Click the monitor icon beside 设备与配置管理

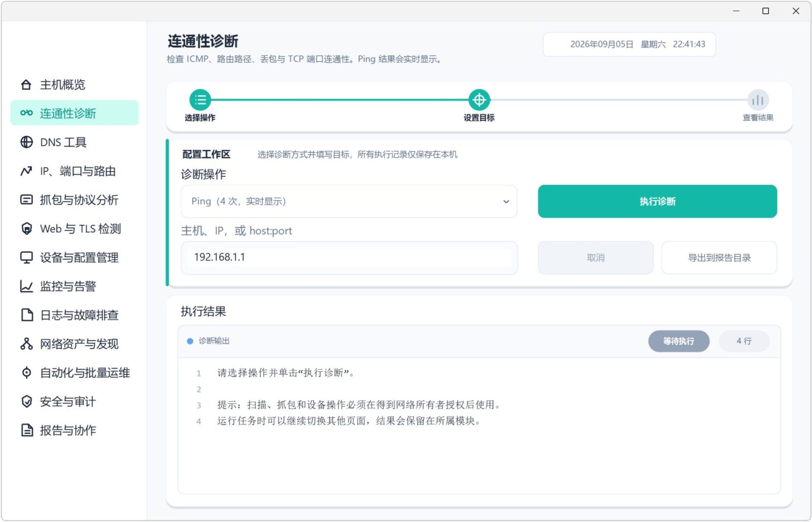coord(26,257)
